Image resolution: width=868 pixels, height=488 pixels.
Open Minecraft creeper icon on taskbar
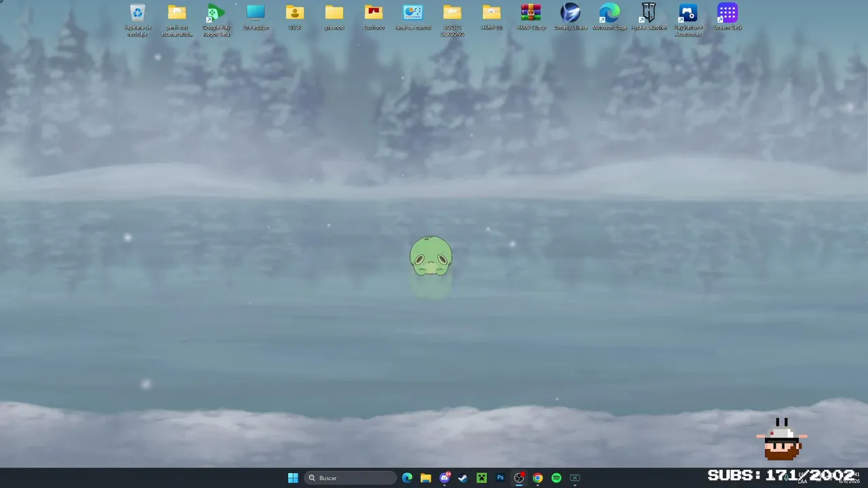point(481,478)
